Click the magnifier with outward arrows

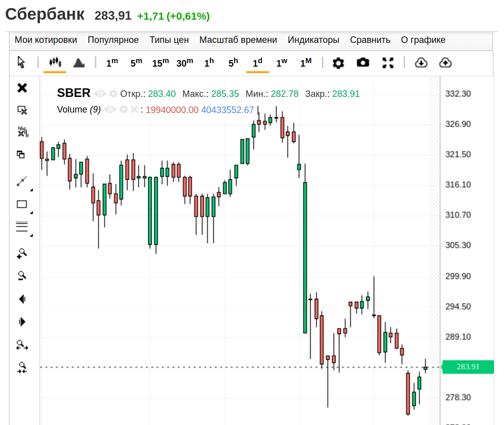(x=22, y=345)
